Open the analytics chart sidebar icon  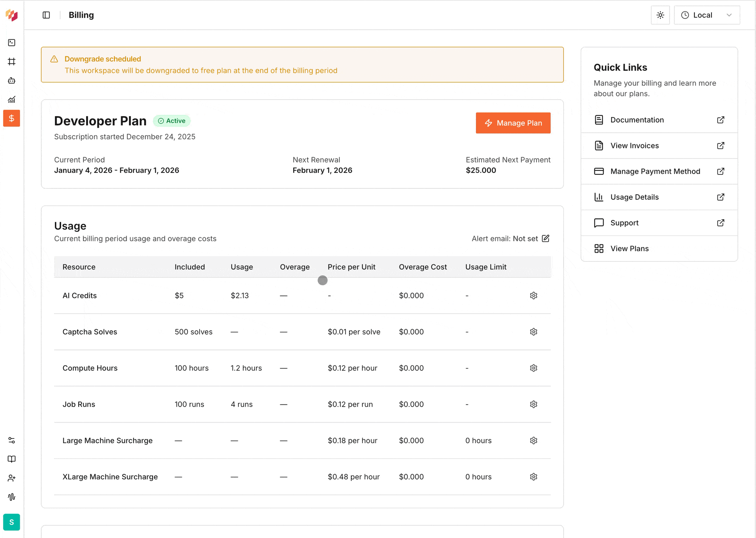tap(12, 100)
